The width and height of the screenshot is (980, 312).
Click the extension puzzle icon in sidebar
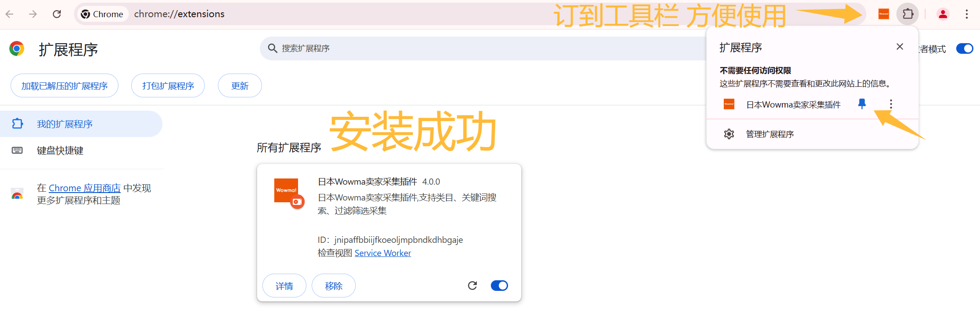[x=17, y=124]
